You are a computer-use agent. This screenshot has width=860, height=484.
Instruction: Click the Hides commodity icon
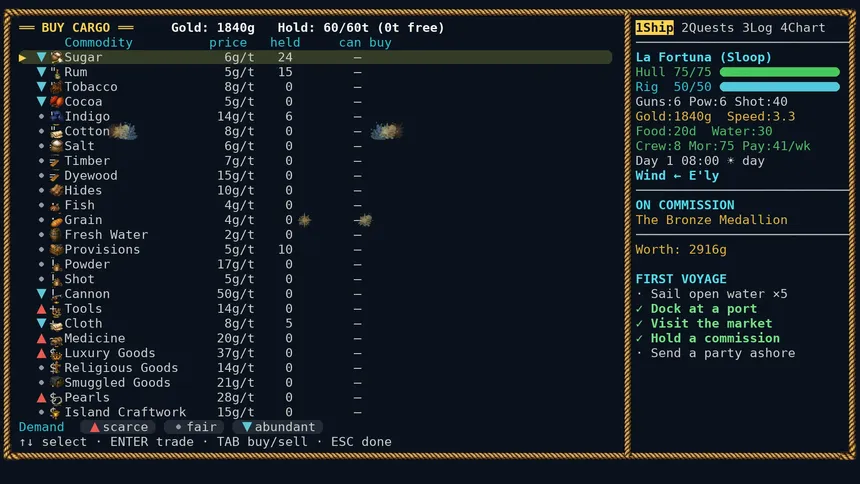(56, 190)
